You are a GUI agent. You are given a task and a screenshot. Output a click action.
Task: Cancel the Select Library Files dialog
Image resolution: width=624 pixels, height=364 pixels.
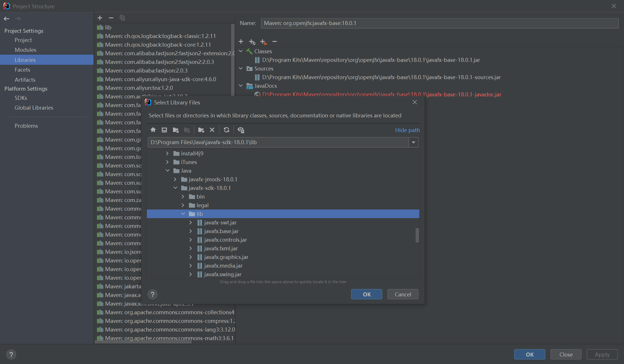(x=403, y=294)
